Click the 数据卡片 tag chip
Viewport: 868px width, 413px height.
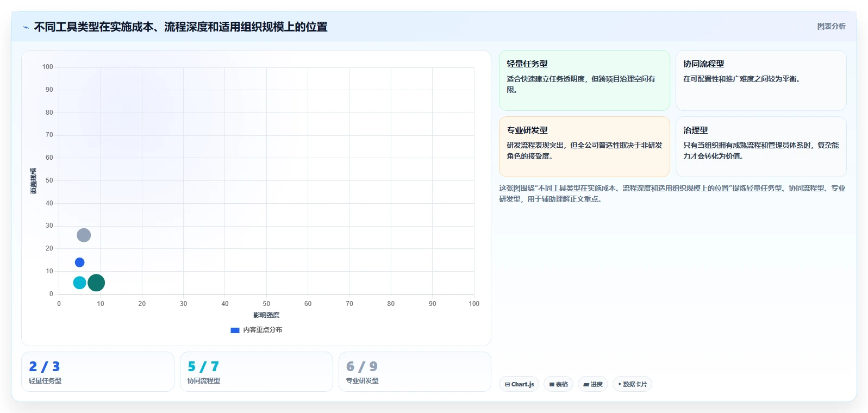632,384
